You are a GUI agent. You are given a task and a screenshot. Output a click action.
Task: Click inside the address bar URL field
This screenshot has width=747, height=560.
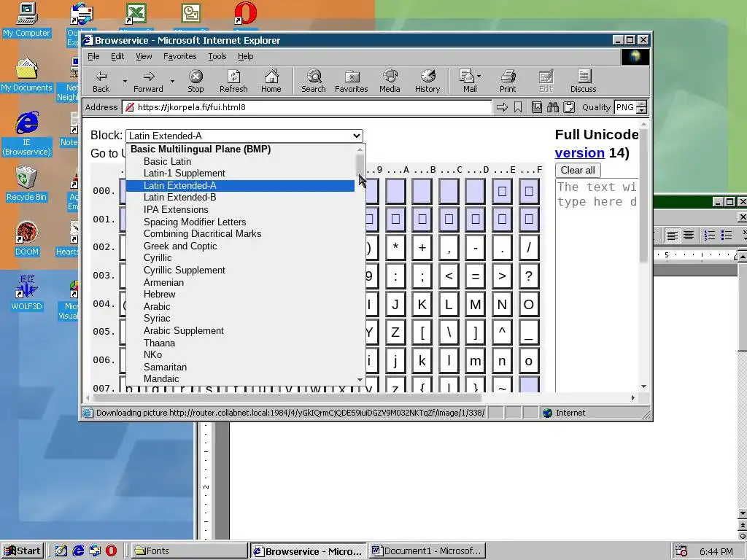tap(306, 107)
